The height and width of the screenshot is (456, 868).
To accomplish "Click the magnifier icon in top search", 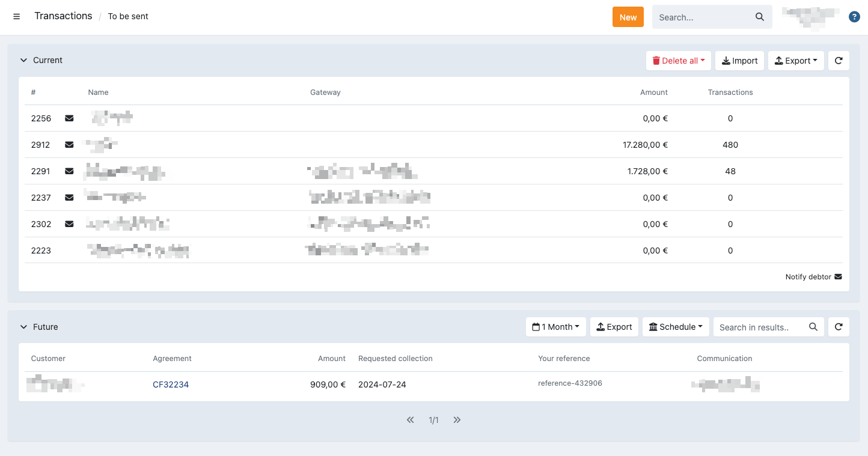I will tap(760, 17).
